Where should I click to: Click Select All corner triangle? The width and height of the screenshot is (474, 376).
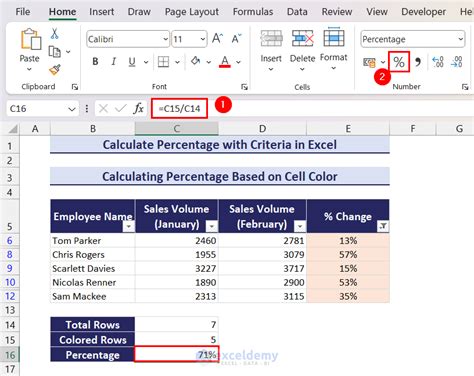tap(12, 129)
